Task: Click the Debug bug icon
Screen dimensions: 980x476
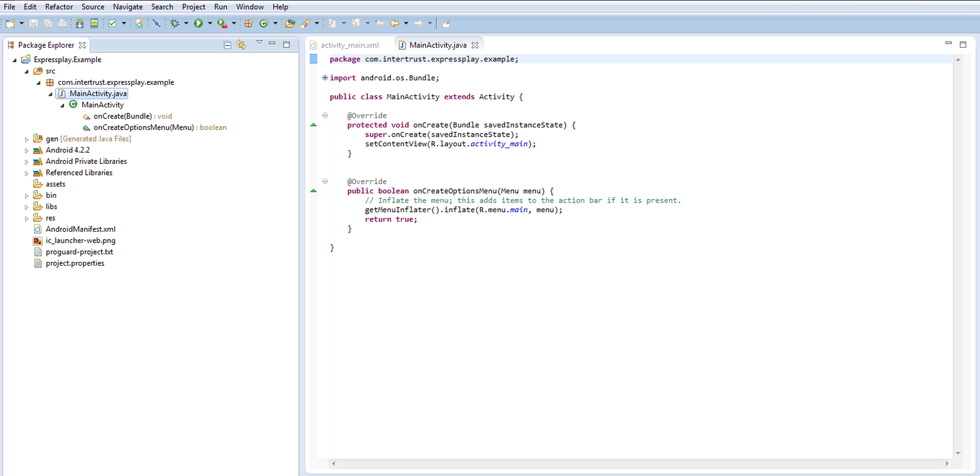Action: (x=174, y=24)
